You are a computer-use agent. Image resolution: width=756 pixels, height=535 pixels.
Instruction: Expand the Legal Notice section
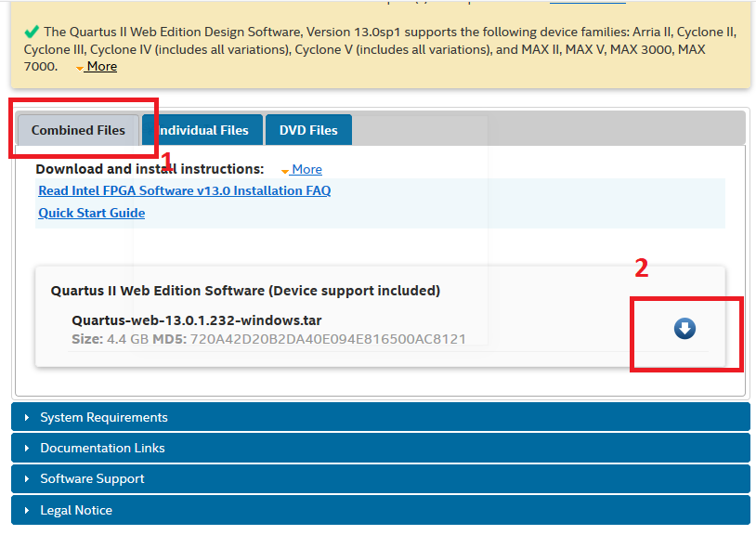point(381,510)
